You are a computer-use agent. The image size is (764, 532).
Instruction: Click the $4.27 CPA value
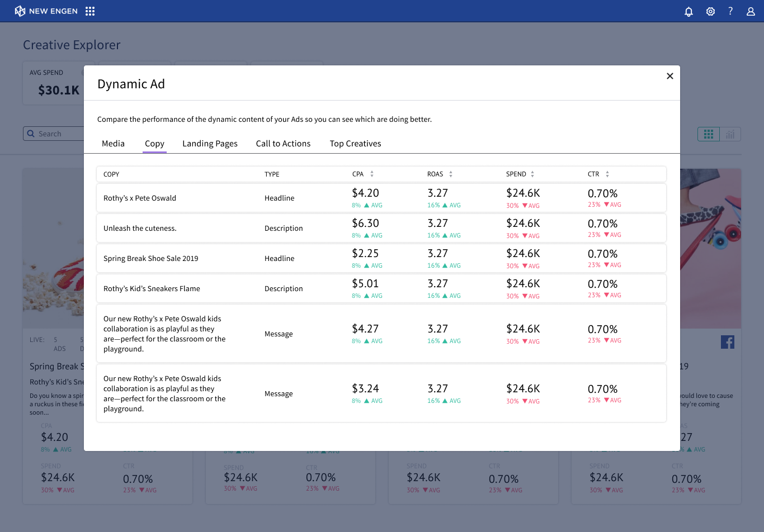pos(365,329)
